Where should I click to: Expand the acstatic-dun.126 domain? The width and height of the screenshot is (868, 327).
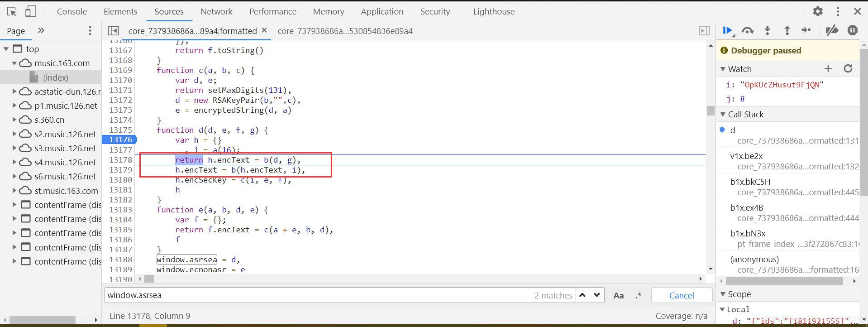pyautogui.click(x=14, y=91)
